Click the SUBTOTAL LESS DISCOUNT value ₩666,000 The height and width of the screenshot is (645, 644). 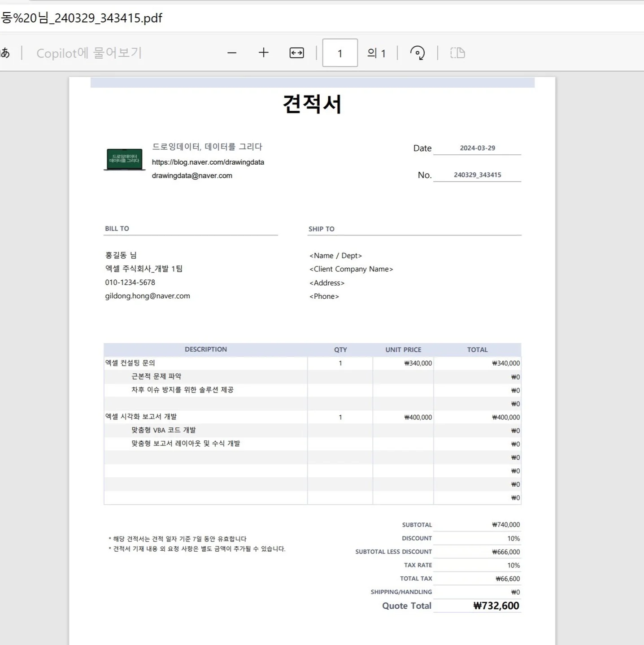(506, 552)
